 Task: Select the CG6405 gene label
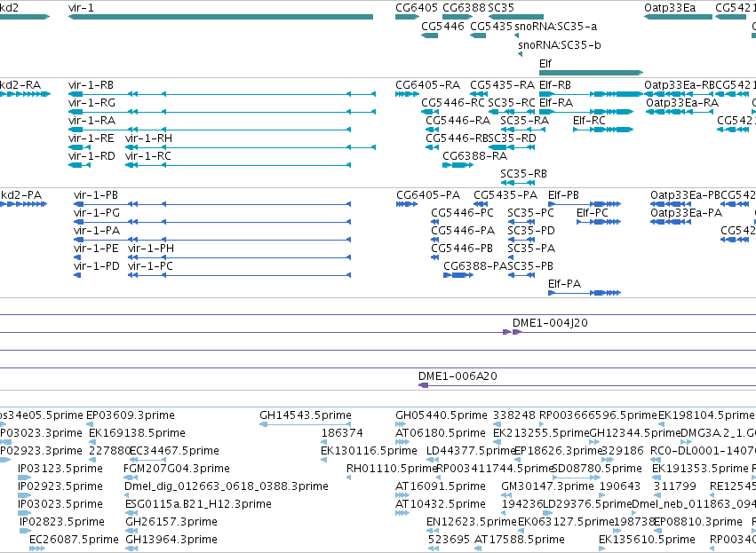417,8
